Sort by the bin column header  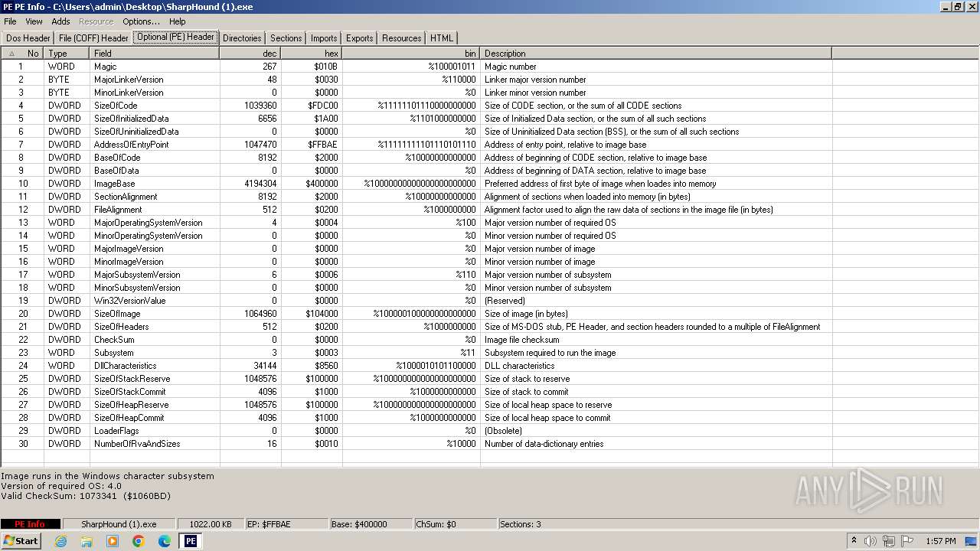(411, 54)
